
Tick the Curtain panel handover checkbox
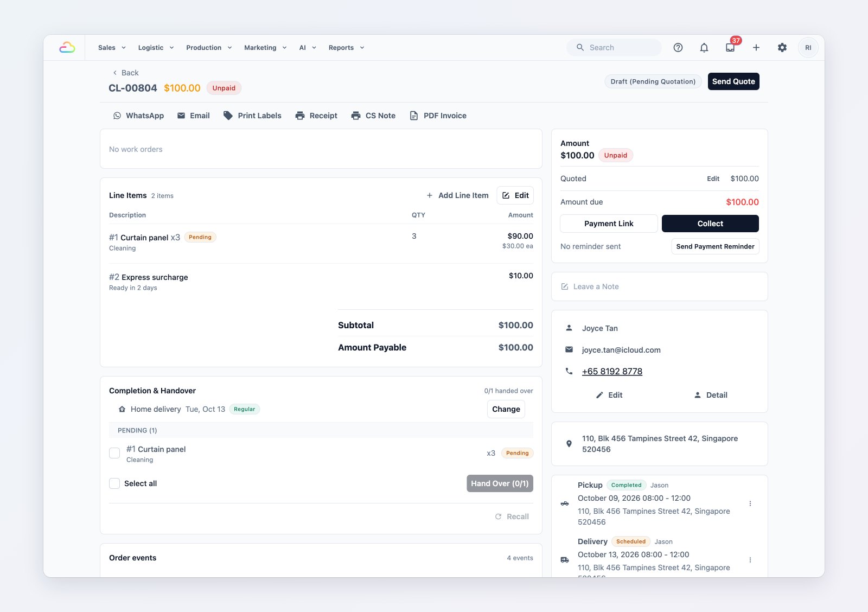pos(114,453)
